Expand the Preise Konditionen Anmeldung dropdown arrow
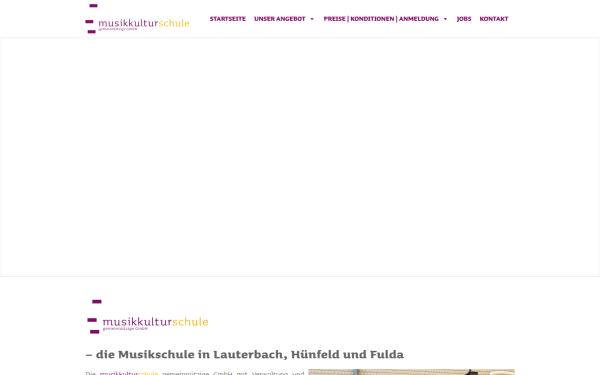This screenshot has width=600, height=375. [445, 19]
